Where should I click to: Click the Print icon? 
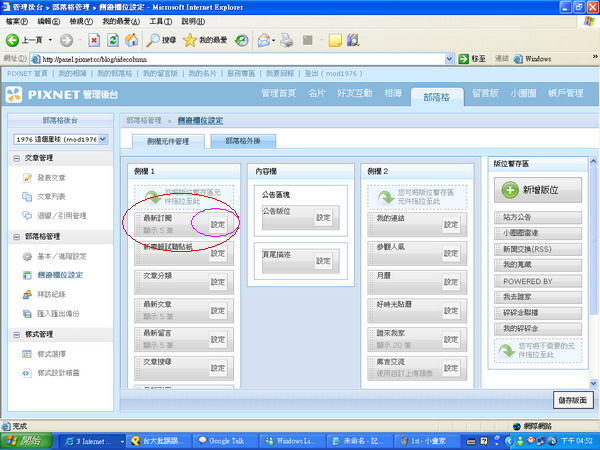coord(287,40)
